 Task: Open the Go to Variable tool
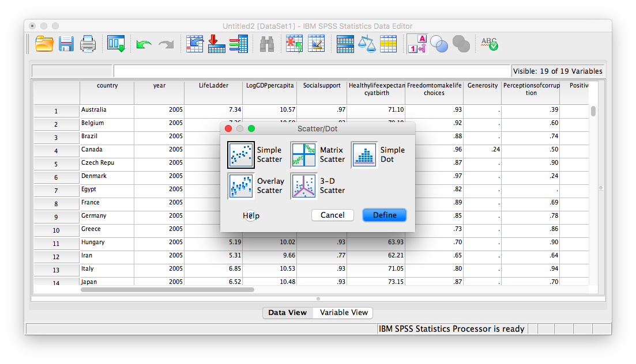coord(217,44)
